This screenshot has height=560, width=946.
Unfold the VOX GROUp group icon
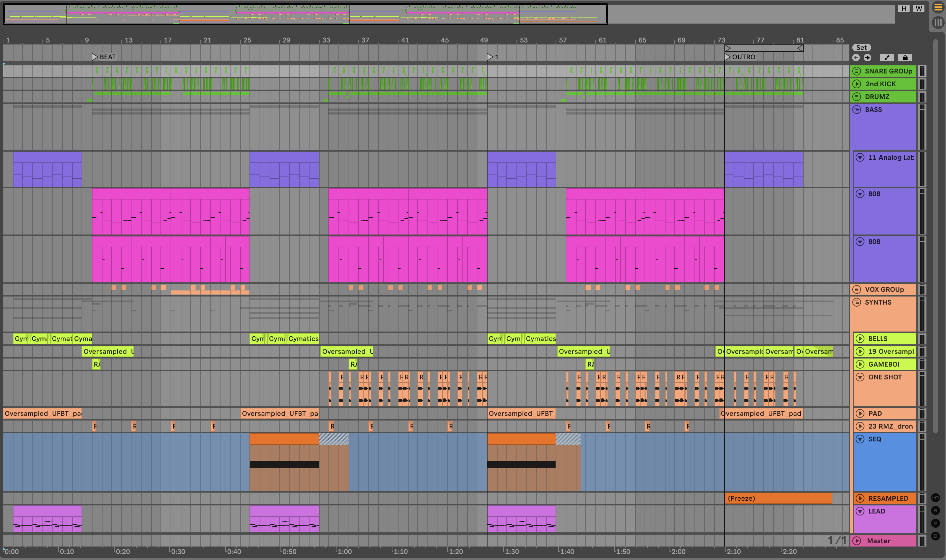[x=857, y=289]
